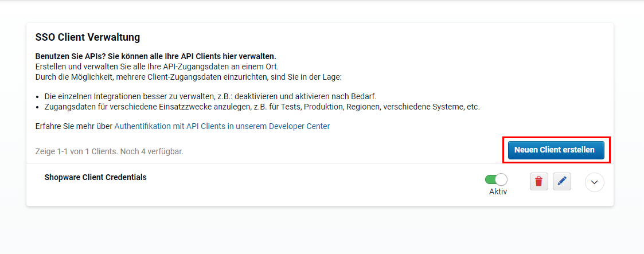The width and height of the screenshot is (644, 254).
Task: Edit the Shopware client with the pencil icon
Action: [x=562, y=181]
